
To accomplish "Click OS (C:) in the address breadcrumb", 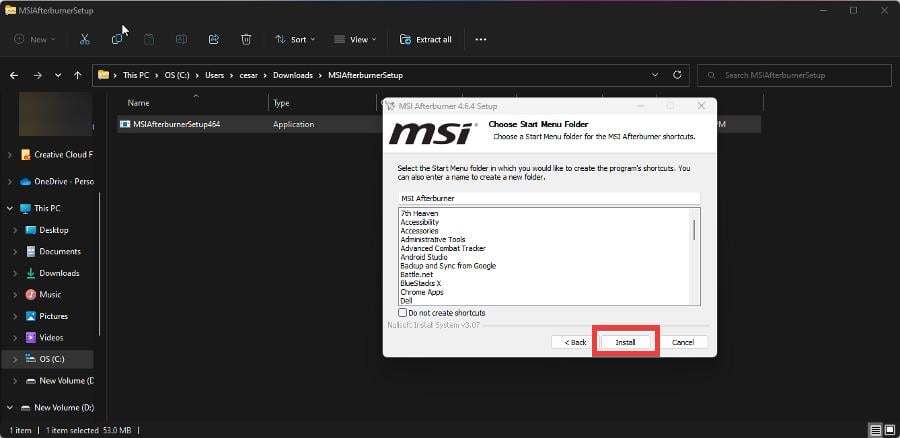I will point(177,75).
